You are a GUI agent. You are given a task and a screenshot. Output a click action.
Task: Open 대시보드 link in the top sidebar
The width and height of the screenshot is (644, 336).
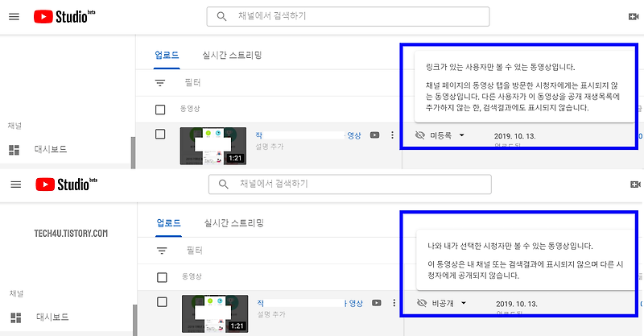point(51,149)
